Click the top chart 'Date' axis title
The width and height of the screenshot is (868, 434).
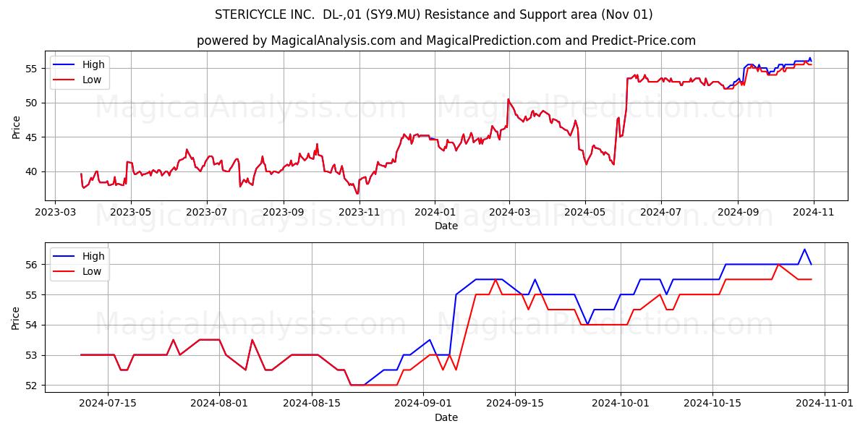click(446, 226)
